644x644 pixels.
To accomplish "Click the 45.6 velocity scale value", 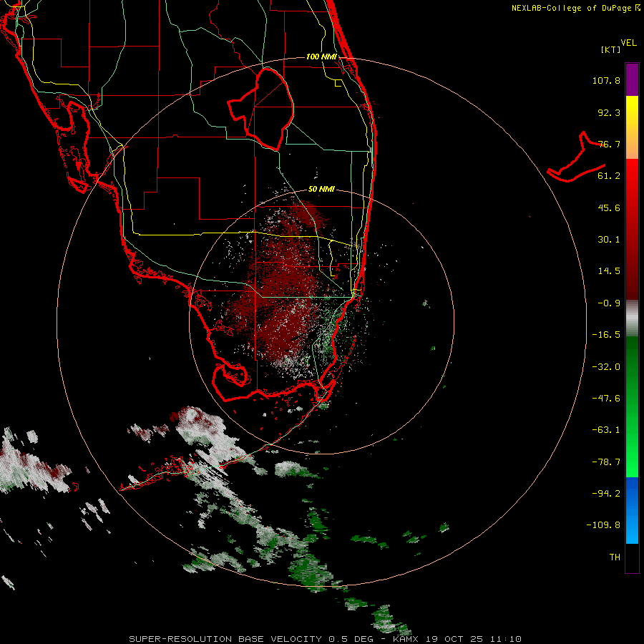I will tap(609, 208).
